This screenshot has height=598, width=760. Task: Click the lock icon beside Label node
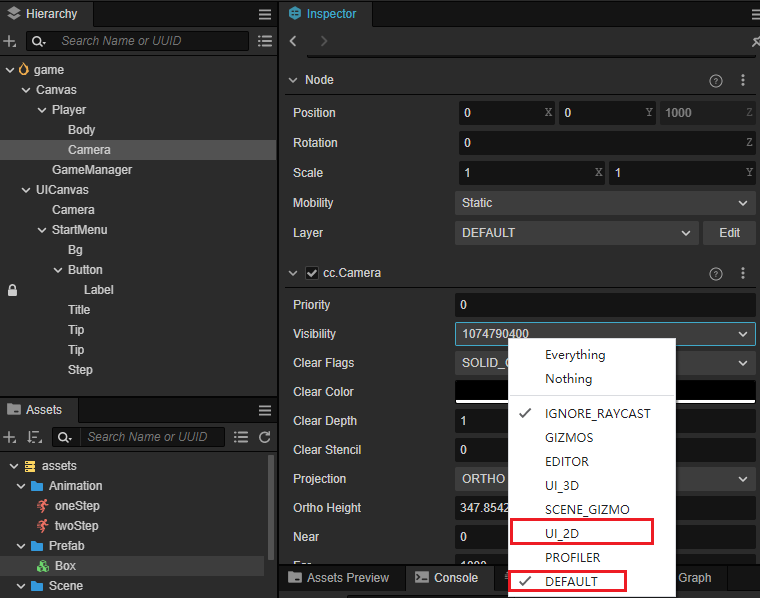(x=12, y=290)
